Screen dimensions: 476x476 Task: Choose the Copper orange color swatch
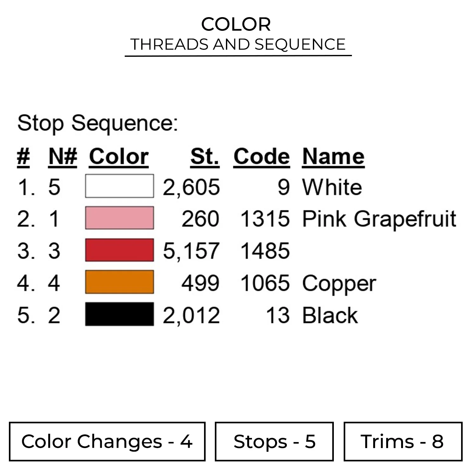point(119,282)
